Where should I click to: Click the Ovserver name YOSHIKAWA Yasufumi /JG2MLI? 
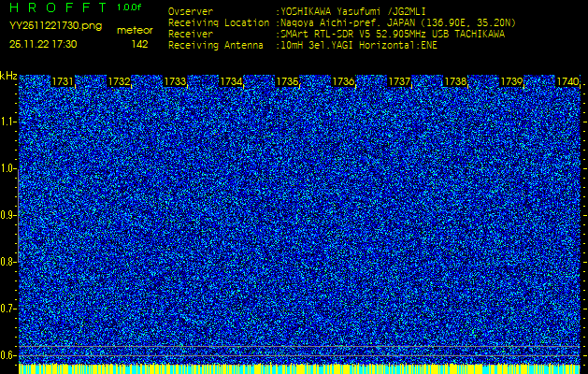pos(353,11)
